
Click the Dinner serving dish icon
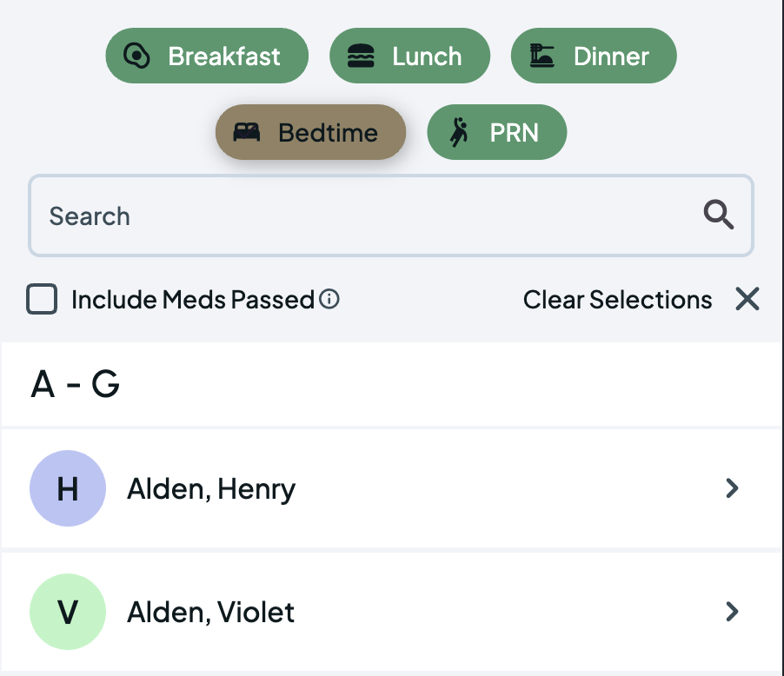(x=542, y=56)
